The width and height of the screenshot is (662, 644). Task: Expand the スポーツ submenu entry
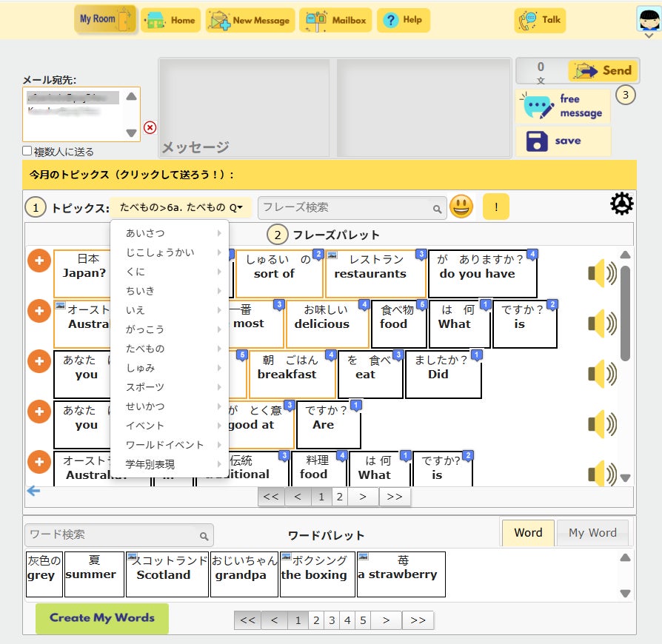pos(170,387)
